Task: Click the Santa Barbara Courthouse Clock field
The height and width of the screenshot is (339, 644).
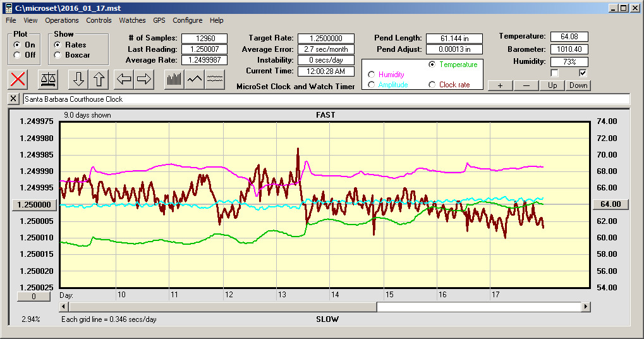Action: click(x=325, y=99)
